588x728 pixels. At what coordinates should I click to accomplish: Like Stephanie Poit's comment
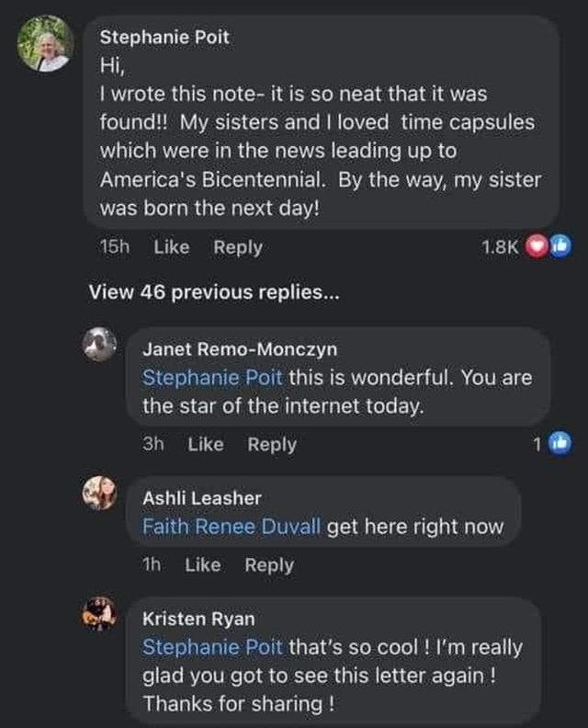coord(172,247)
